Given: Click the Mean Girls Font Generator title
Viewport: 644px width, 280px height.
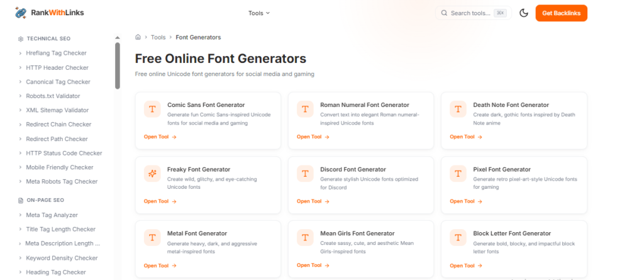Looking at the screenshot, I should click(357, 233).
